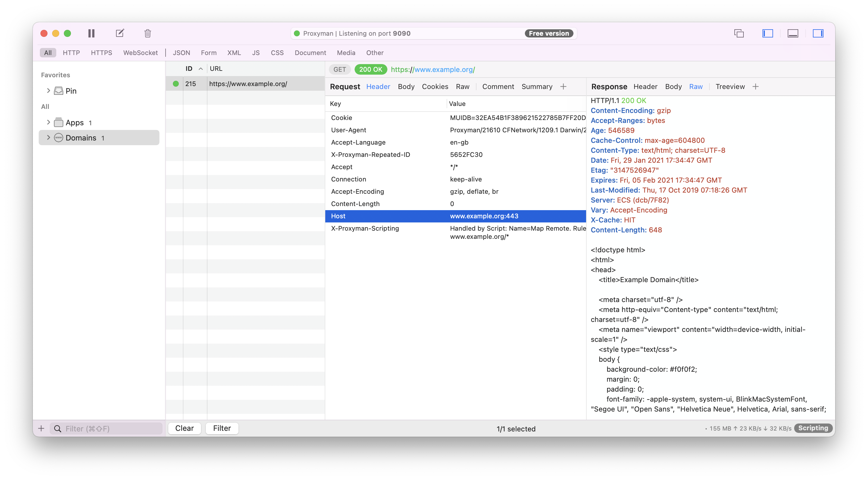Select the Pin favorites icon
868x480 pixels.
pyautogui.click(x=59, y=90)
